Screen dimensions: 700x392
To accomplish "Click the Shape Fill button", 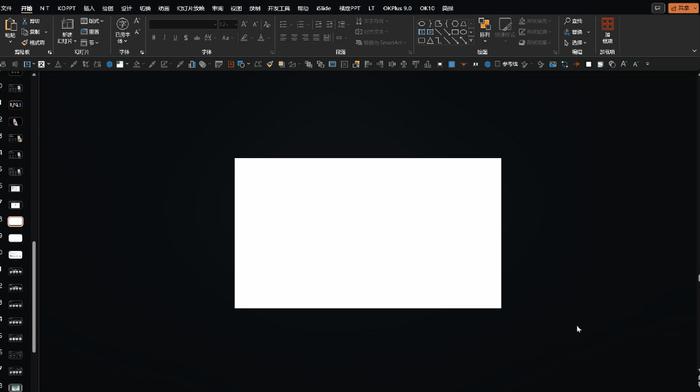I will [x=534, y=21].
